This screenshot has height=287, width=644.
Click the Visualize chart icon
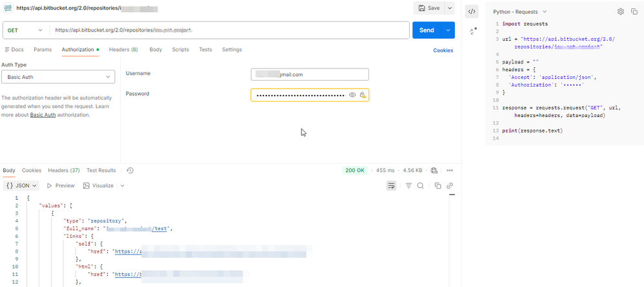[x=86, y=186]
